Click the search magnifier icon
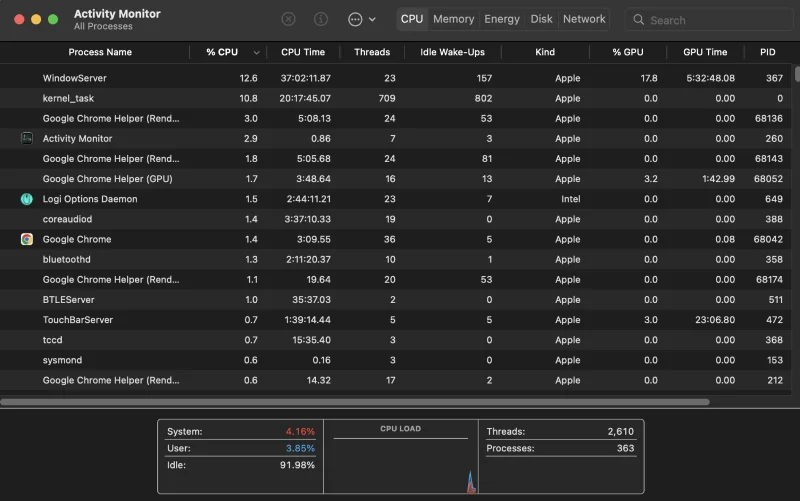The image size is (800, 501). 638,20
